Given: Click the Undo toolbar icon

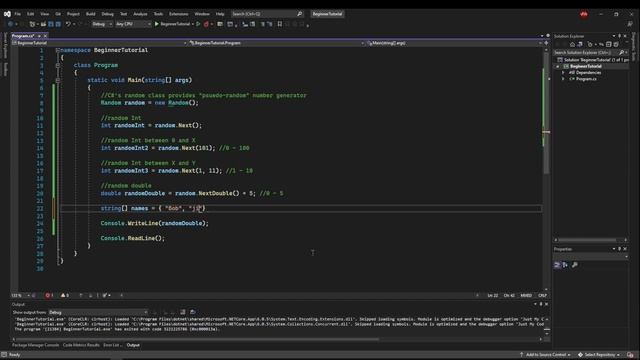Looking at the screenshot, I should [x=68, y=24].
